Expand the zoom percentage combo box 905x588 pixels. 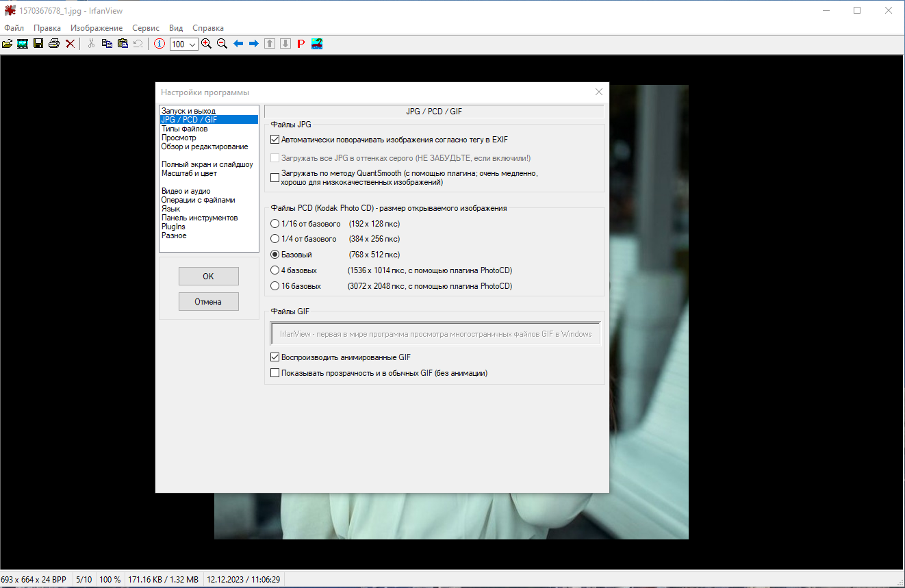[192, 44]
